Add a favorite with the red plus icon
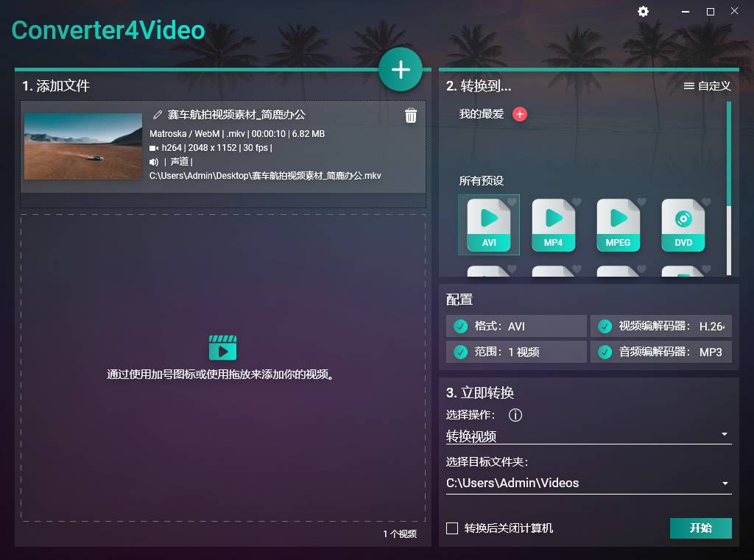The height and width of the screenshot is (560, 754). pyautogui.click(x=521, y=115)
